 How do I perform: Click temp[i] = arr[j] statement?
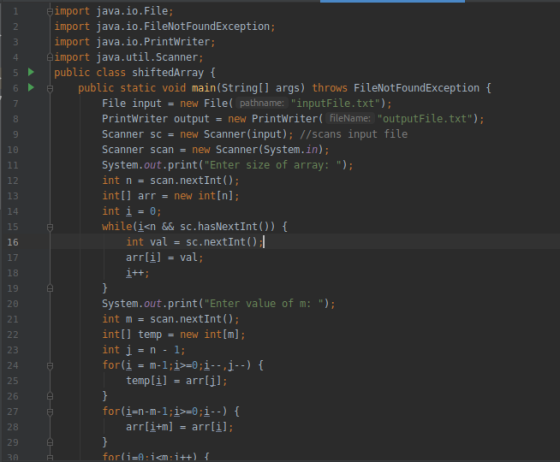pos(176,381)
